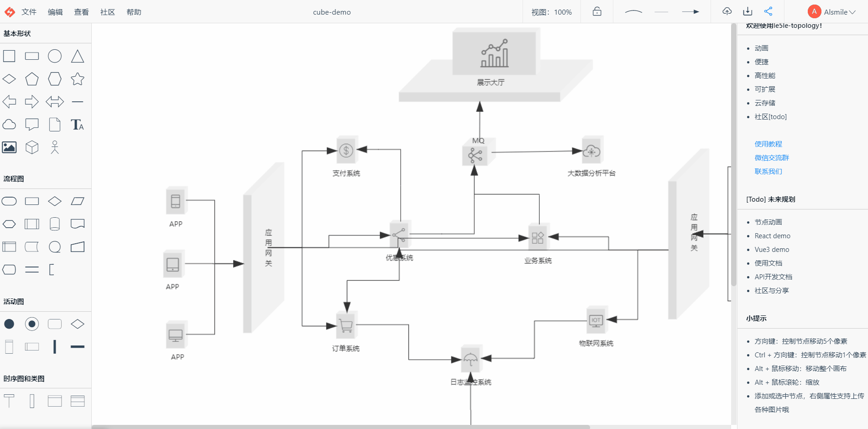Image resolution: width=868 pixels, height=429 pixels.
Task: Open the curved line type selector
Action: point(633,12)
